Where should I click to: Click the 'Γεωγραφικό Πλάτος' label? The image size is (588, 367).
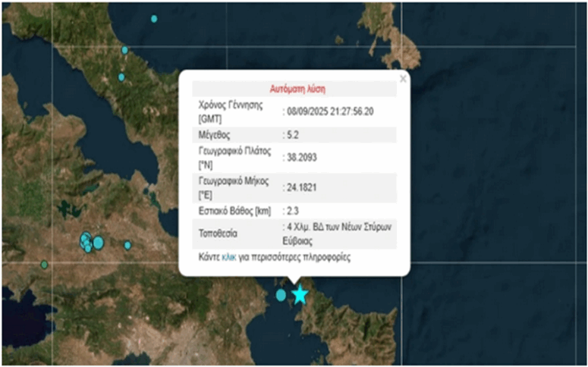(x=235, y=152)
